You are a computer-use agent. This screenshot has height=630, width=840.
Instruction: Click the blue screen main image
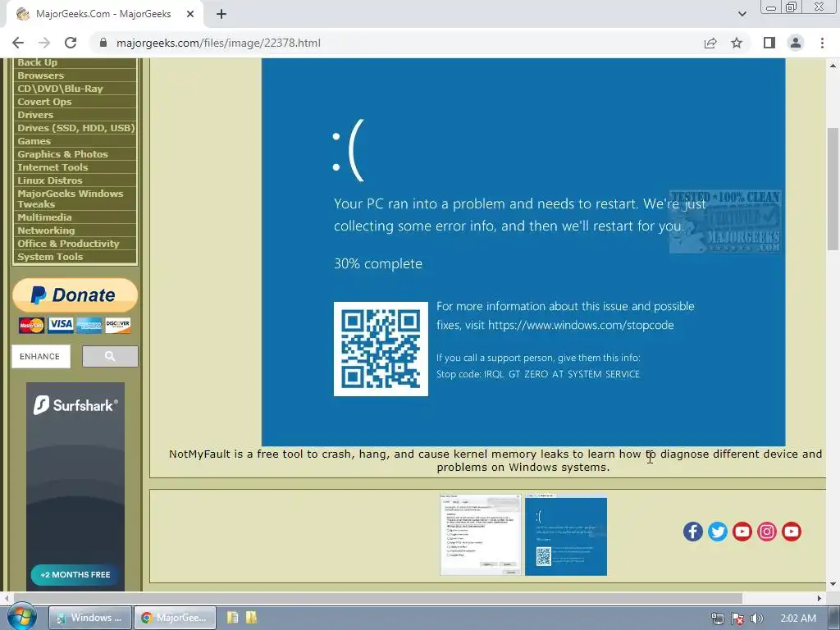pos(523,252)
